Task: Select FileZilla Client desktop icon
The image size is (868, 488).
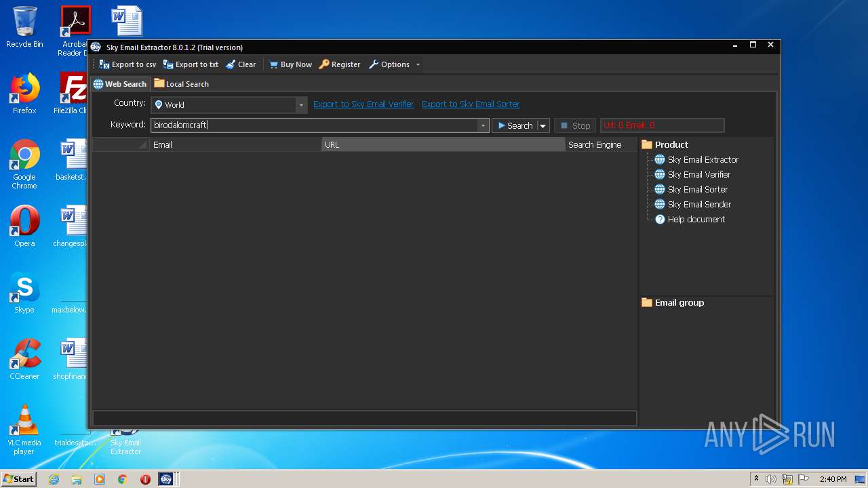Action: coord(72,94)
